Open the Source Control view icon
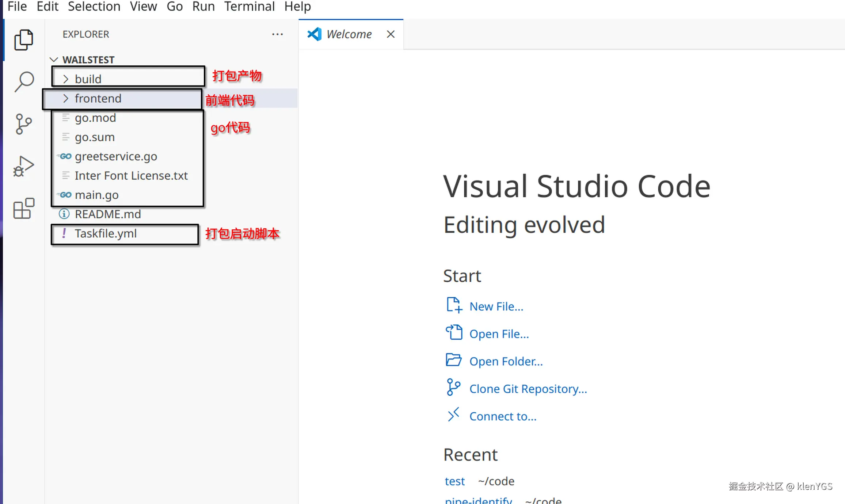This screenshot has width=845, height=504. [x=24, y=124]
